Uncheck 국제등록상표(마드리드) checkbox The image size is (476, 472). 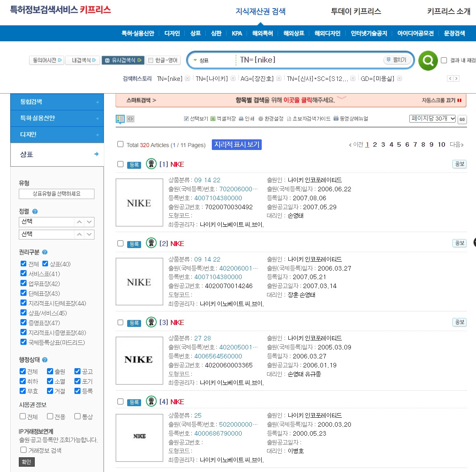click(23, 342)
